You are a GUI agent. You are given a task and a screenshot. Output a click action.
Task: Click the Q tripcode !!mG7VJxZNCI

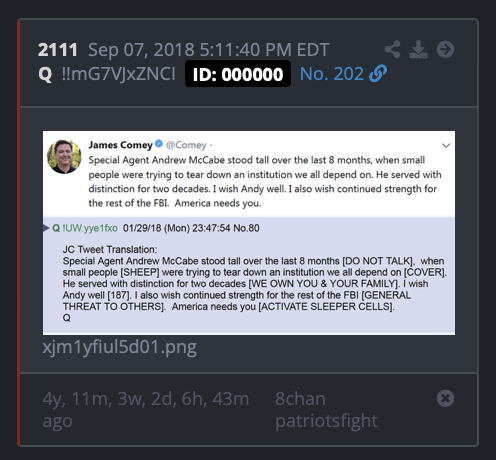118,74
